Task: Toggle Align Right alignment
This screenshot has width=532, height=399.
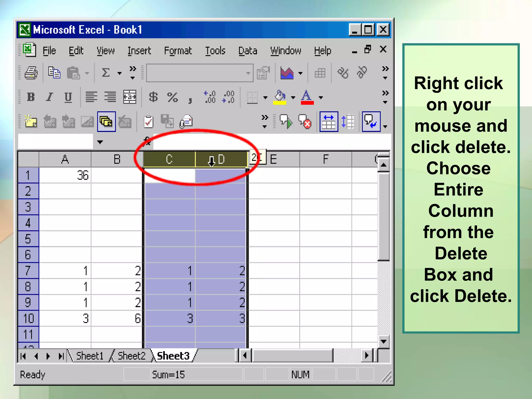Action: click(x=110, y=97)
